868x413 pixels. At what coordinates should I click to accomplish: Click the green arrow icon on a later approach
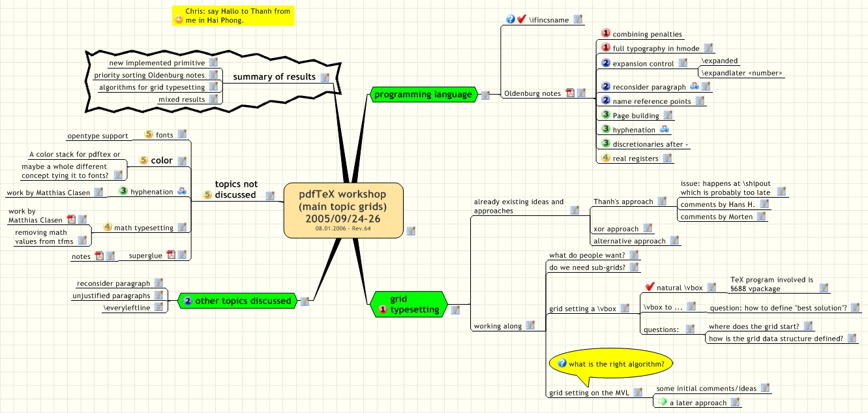pyautogui.click(x=663, y=403)
